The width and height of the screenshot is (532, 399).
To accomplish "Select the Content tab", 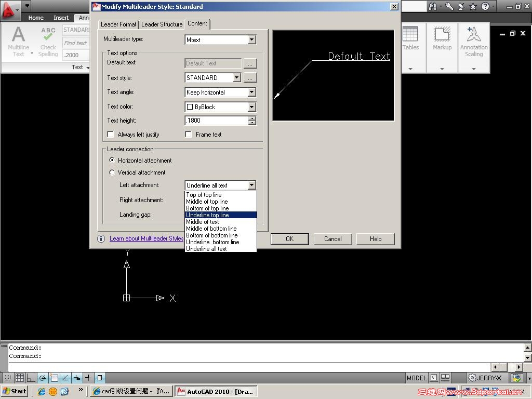I will click(x=197, y=24).
